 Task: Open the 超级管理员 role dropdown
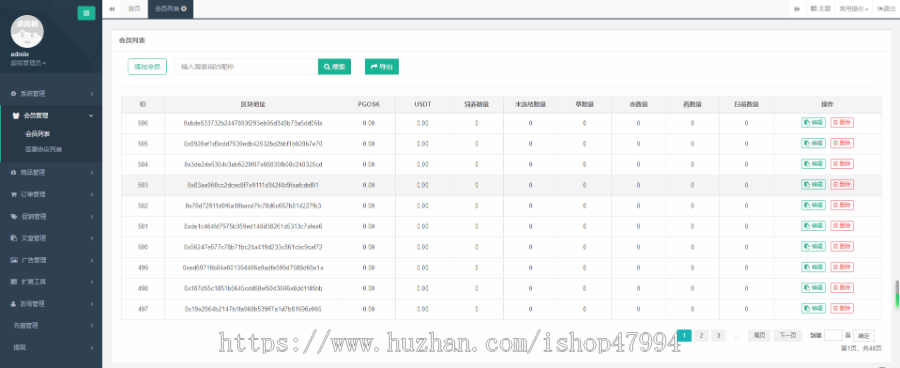(x=28, y=63)
